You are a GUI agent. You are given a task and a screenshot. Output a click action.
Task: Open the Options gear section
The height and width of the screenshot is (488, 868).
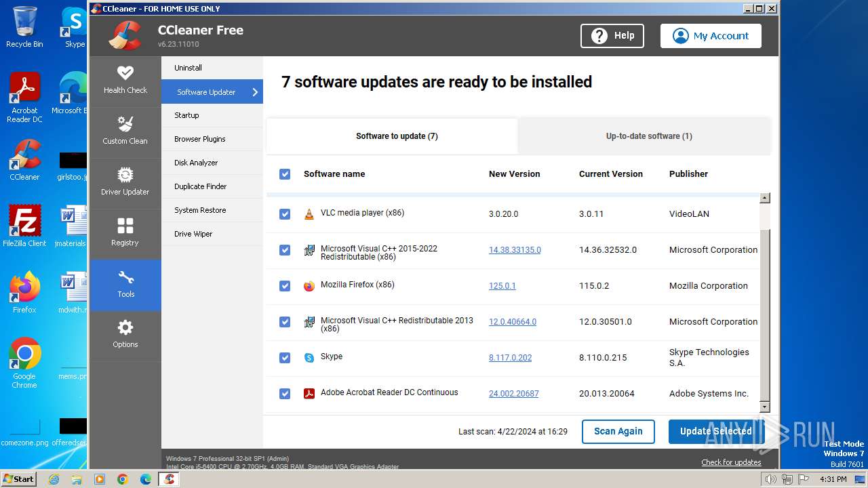125,334
